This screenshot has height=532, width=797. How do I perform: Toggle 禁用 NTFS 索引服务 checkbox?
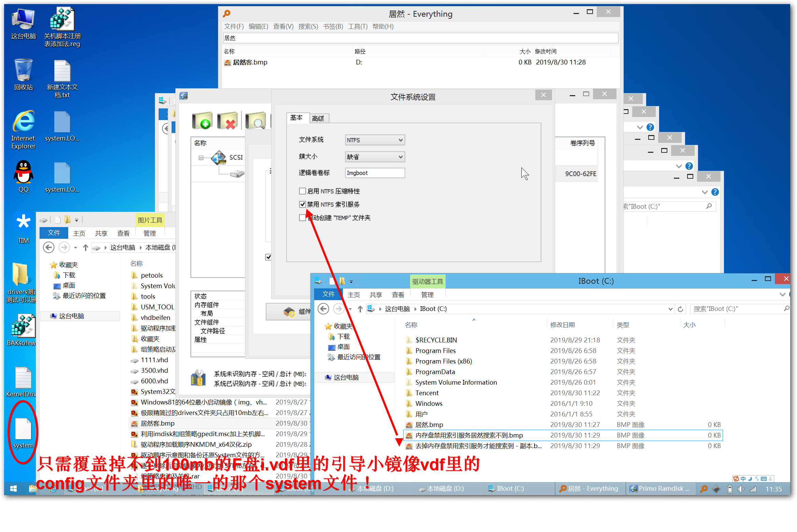(303, 204)
